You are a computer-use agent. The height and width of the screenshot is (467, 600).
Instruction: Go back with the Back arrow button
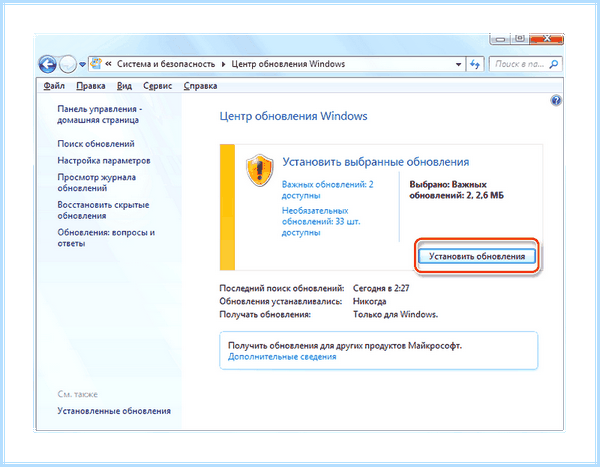pyautogui.click(x=47, y=64)
